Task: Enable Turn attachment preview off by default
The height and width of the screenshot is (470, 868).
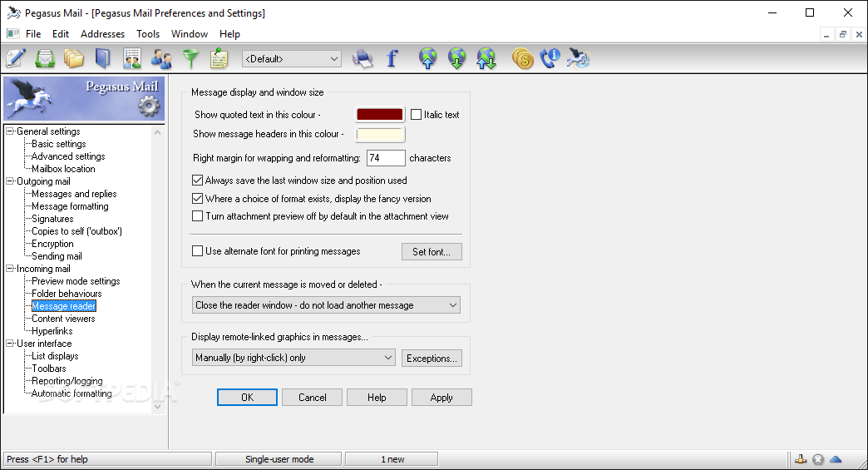Action: (x=197, y=216)
